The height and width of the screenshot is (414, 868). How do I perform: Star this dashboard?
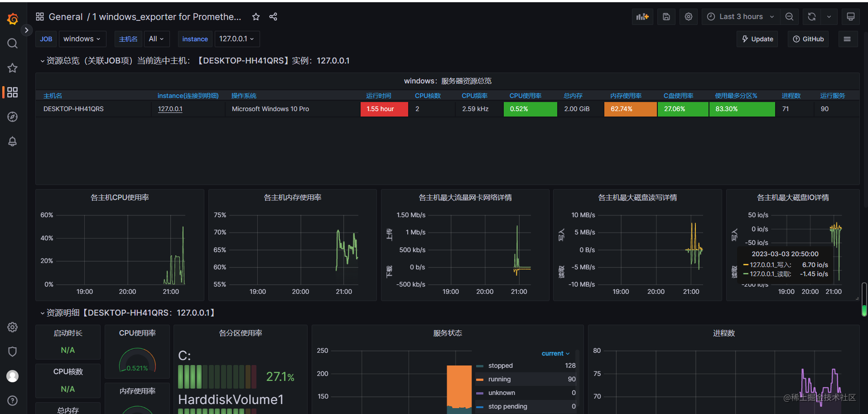256,16
